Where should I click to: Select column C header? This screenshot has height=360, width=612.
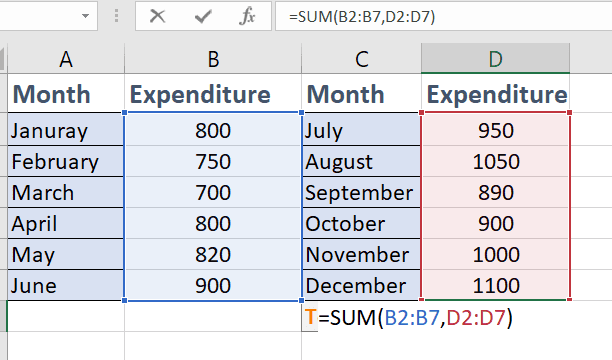pyautogui.click(x=362, y=59)
